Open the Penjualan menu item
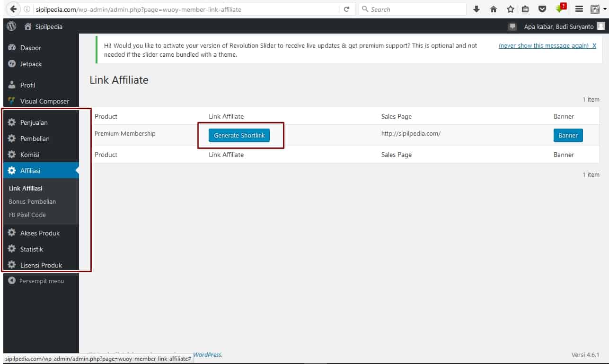609x364 pixels. (x=34, y=122)
